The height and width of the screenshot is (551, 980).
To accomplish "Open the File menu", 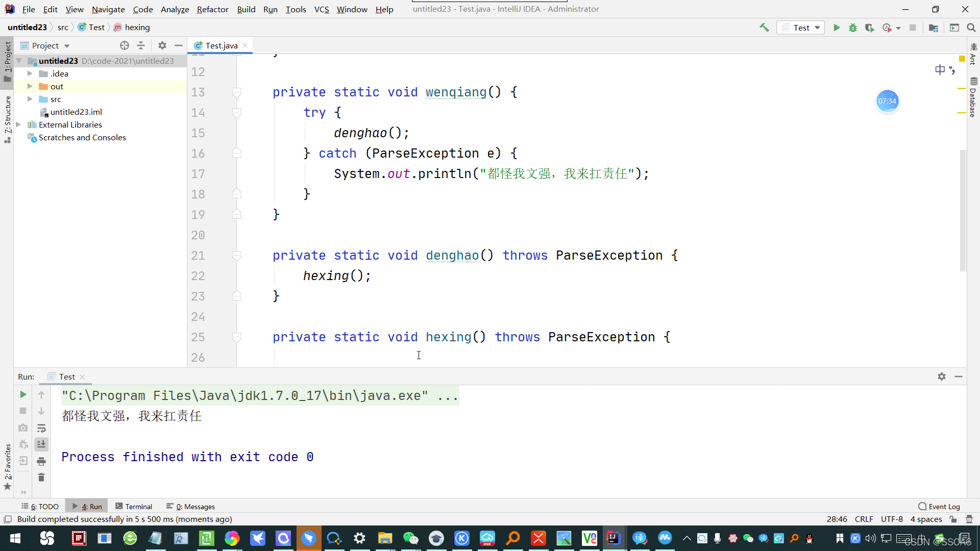I will coord(29,9).
